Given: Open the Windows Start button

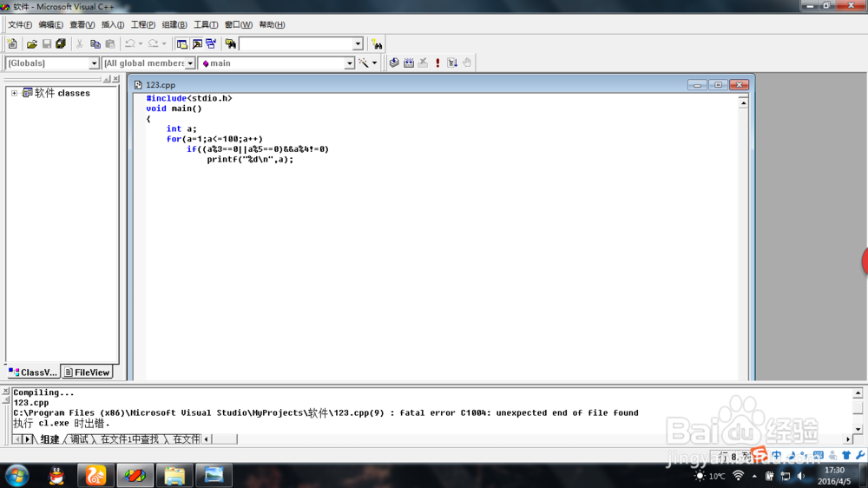Looking at the screenshot, I should coord(16,475).
